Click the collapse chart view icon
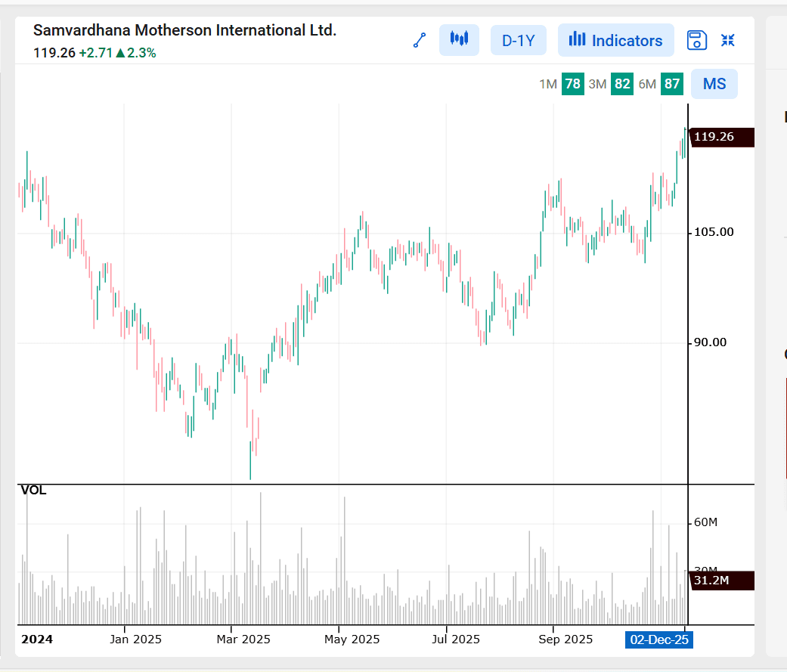Image resolution: width=787 pixels, height=672 pixels. 728,40
